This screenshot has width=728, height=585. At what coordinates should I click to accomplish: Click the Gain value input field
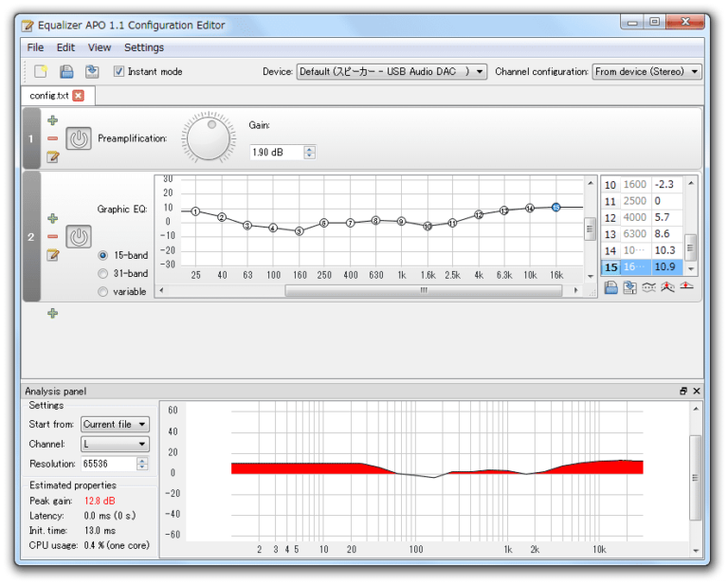[x=275, y=152]
